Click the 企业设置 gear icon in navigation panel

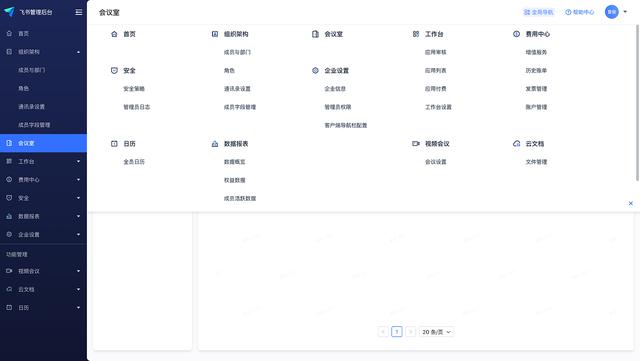[x=315, y=70]
